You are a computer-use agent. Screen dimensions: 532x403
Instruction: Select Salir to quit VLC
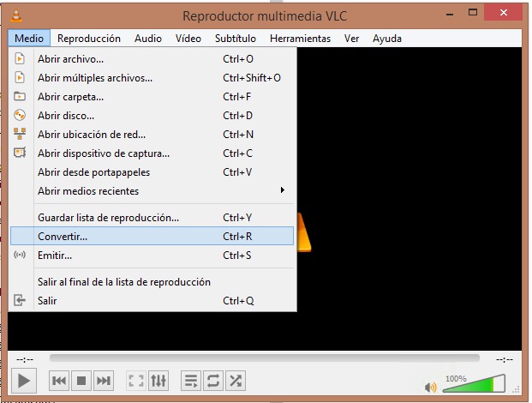tap(152, 301)
